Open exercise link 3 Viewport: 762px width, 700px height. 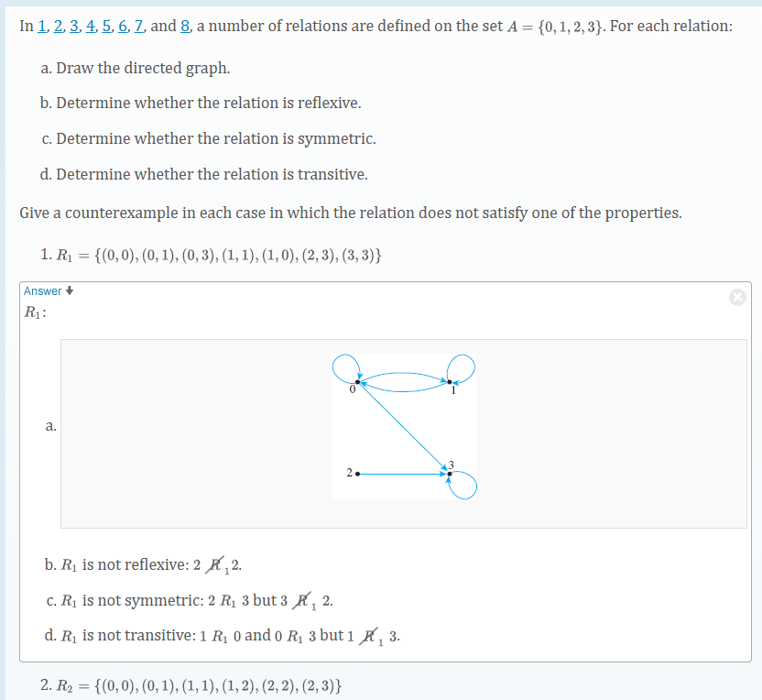pyautogui.click(x=74, y=26)
